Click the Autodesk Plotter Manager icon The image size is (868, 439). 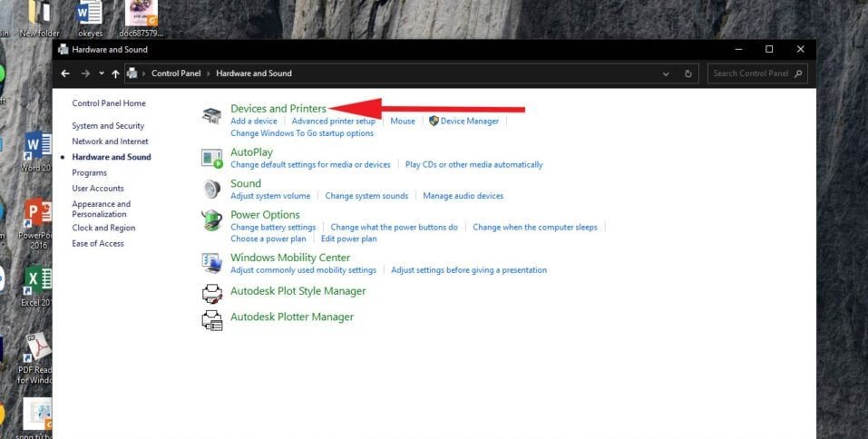(211, 318)
